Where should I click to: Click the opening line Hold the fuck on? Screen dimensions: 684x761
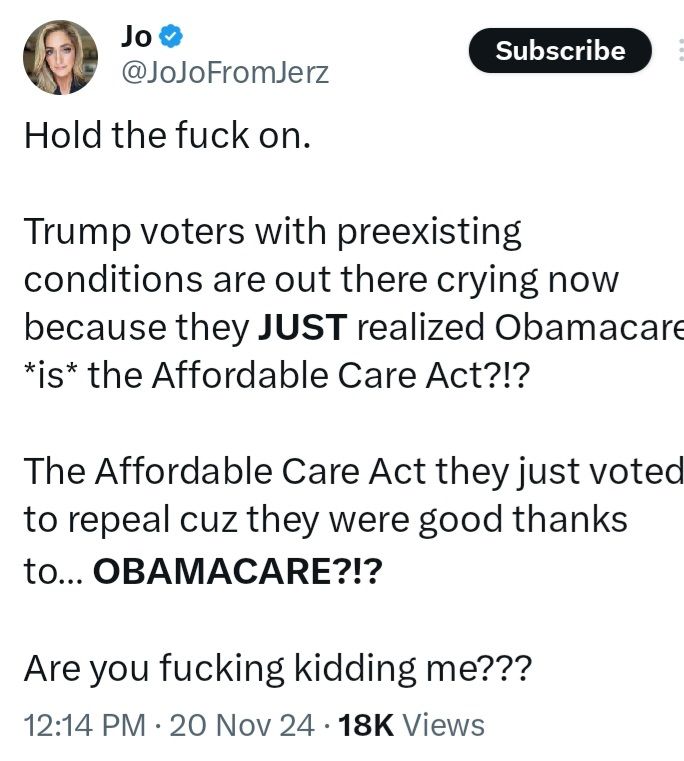click(167, 135)
